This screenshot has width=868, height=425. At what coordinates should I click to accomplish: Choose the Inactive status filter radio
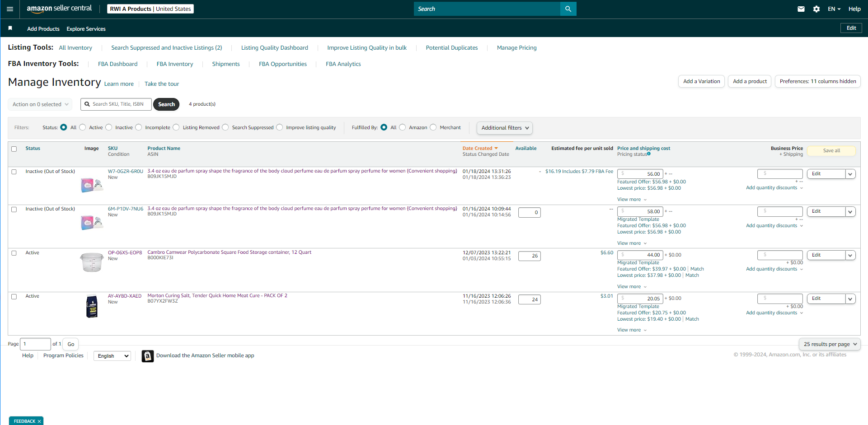108,127
